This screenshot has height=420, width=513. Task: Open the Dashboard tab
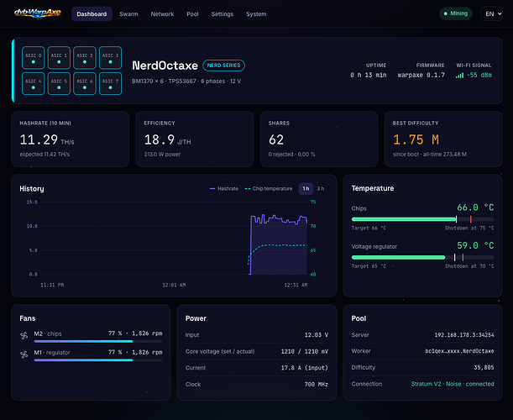92,14
